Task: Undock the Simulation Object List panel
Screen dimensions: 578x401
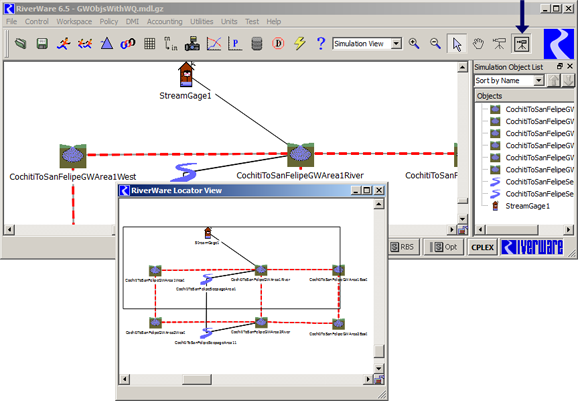Action: click(x=560, y=66)
